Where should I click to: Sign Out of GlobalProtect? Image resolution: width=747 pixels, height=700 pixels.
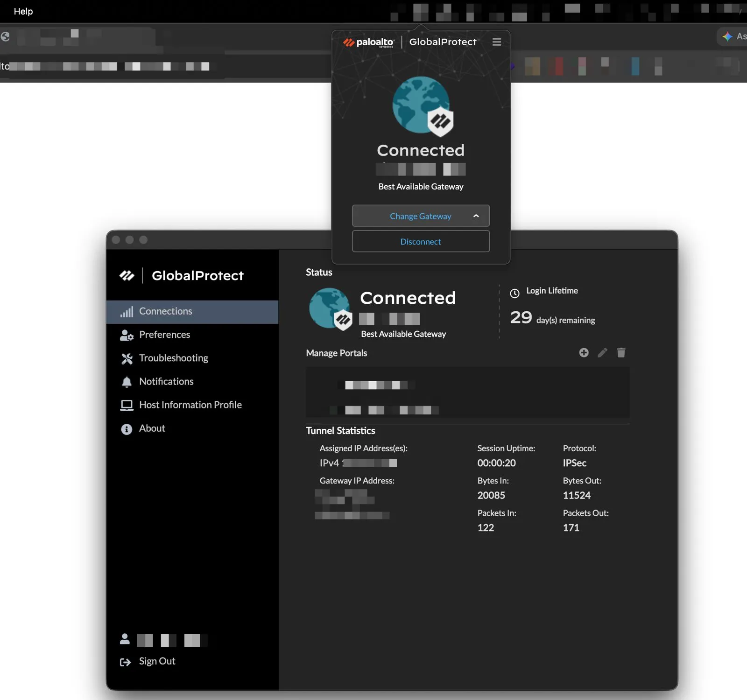[x=148, y=661]
